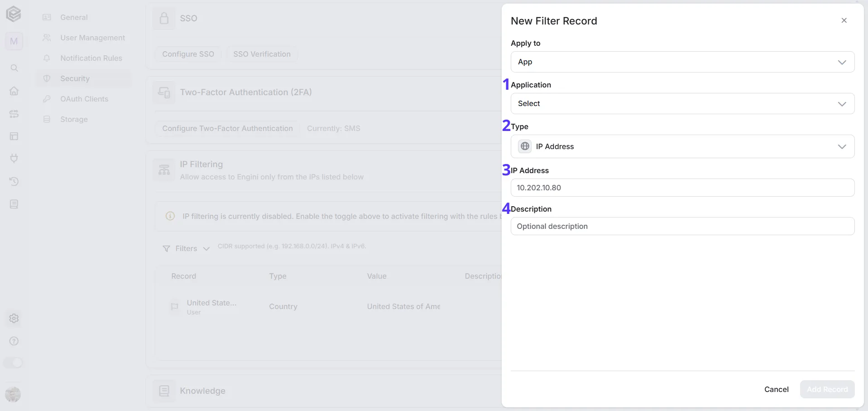Screen dimensions: 868x411
Task: Cancel the new filter record
Action: click(x=776, y=389)
